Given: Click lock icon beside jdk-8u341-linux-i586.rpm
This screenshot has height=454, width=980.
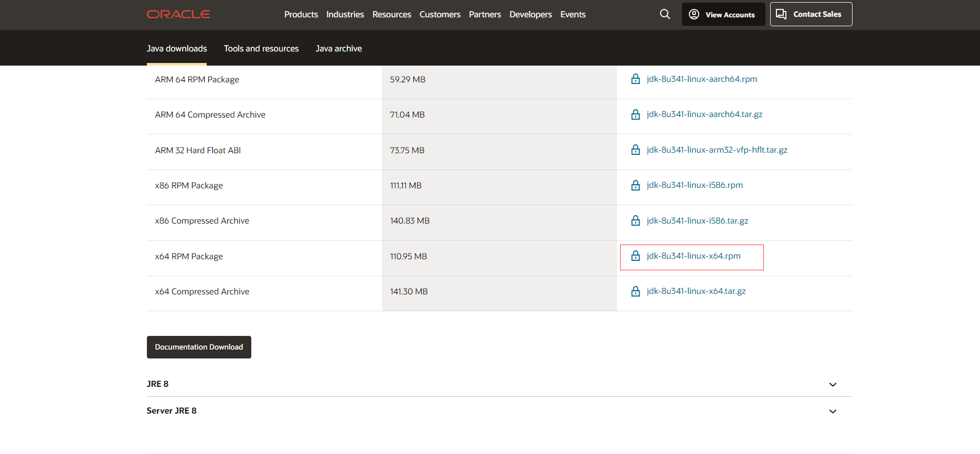Looking at the screenshot, I should (635, 185).
